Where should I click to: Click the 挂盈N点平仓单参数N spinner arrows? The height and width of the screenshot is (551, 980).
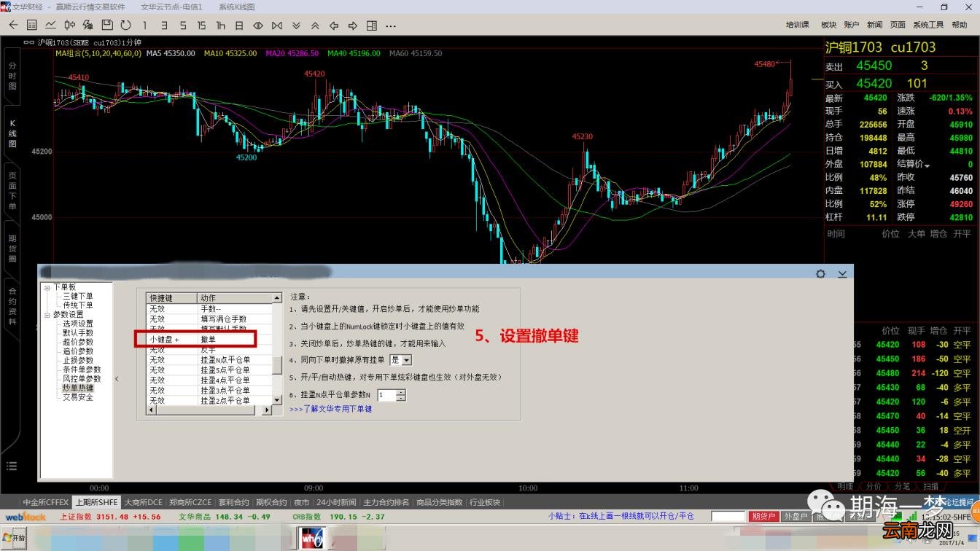coord(401,395)
